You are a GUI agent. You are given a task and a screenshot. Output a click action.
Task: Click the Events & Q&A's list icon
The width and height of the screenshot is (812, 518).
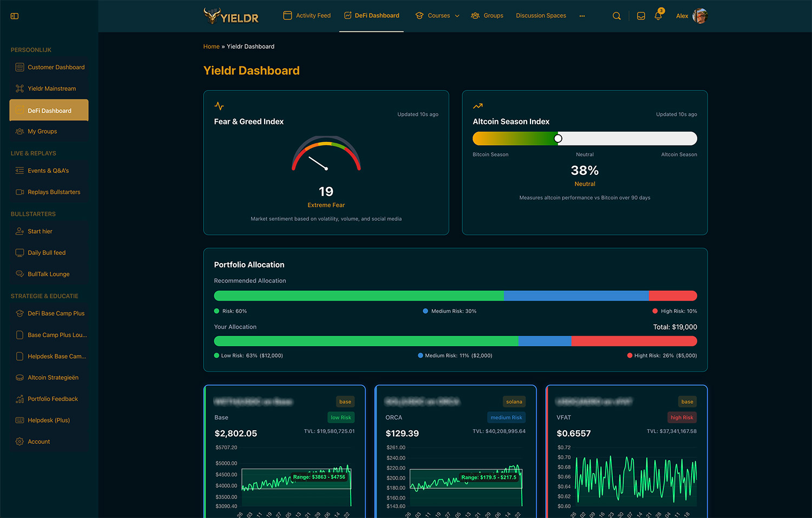coord(19,171)
